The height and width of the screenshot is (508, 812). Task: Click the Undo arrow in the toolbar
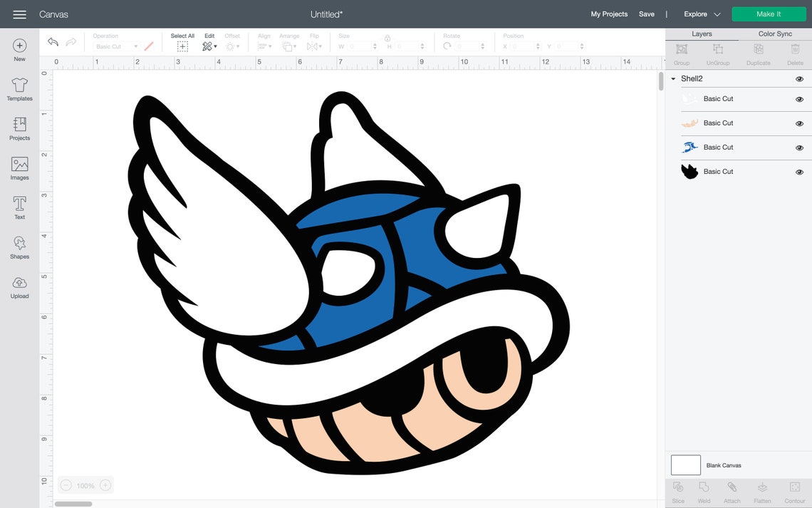coord(52,41)
